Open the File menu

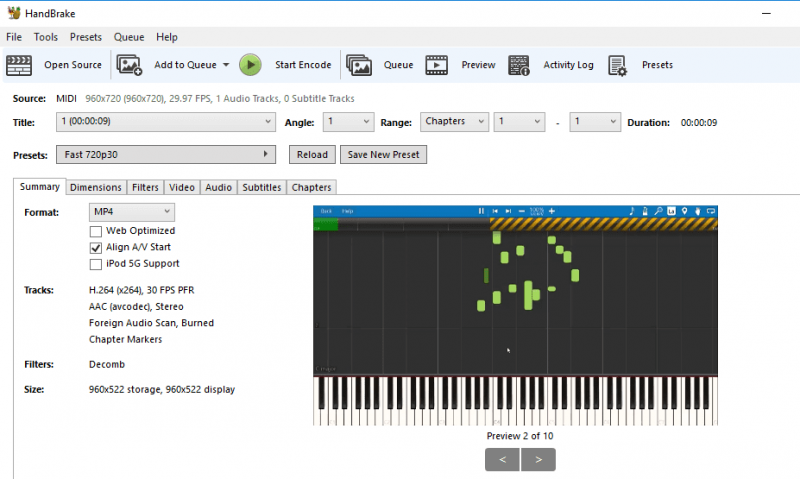[x=14, y=37]
